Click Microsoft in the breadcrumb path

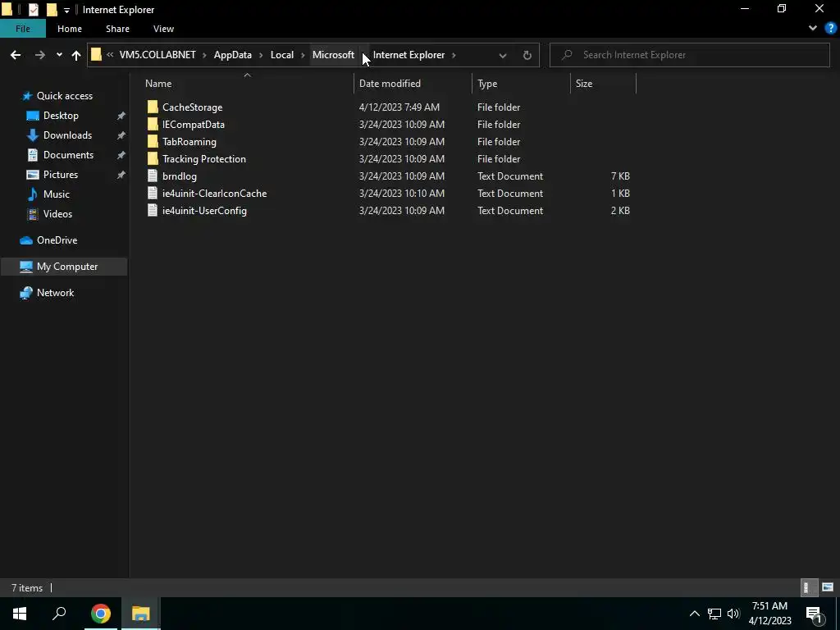click(x=333, y=55)
